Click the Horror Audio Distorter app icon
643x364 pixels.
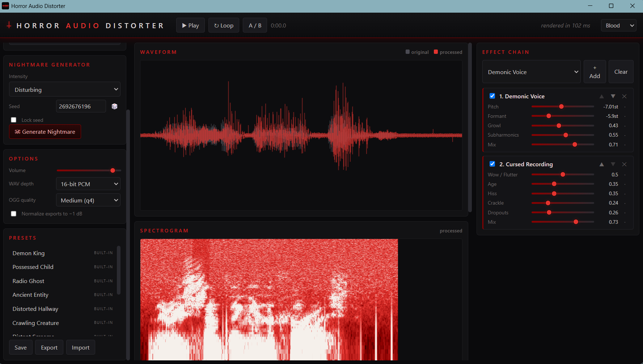[x=5, y=6]
